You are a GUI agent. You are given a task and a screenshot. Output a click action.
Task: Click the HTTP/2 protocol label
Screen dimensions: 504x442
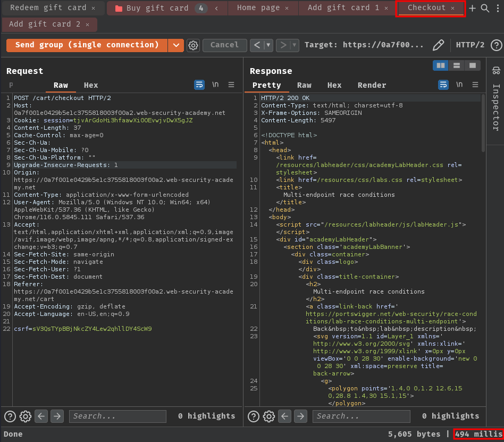pos(470,45)
